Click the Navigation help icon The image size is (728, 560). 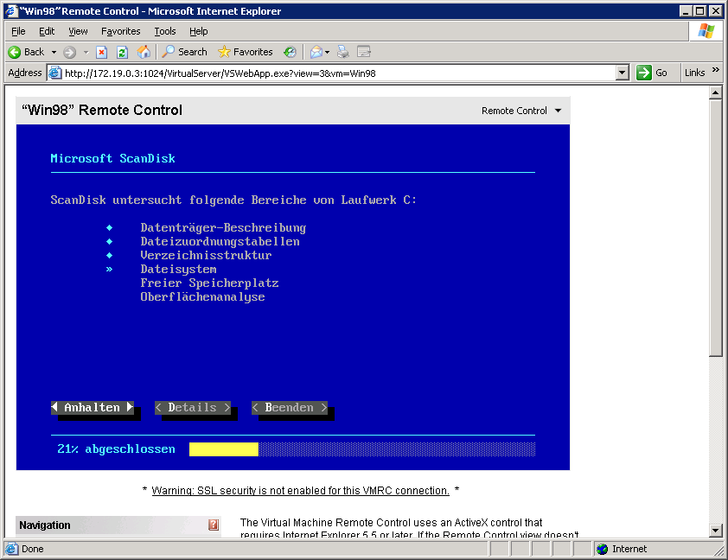[213, 525]
